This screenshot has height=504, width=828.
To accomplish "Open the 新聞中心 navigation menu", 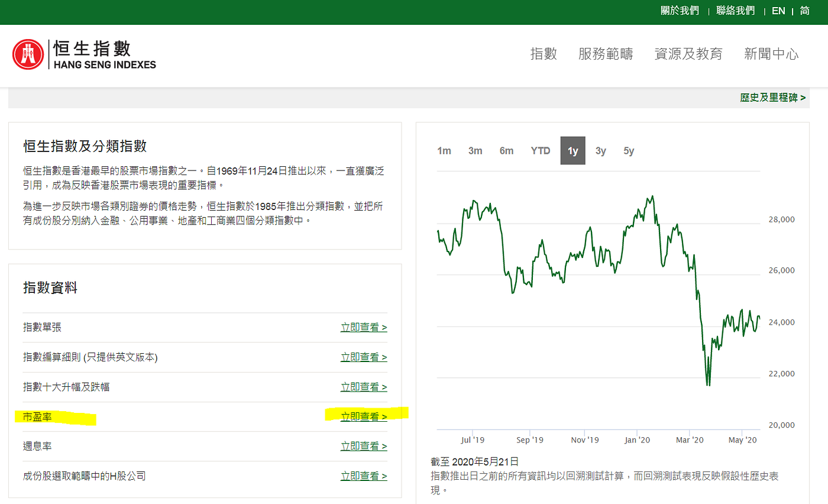I will (771, 54).
